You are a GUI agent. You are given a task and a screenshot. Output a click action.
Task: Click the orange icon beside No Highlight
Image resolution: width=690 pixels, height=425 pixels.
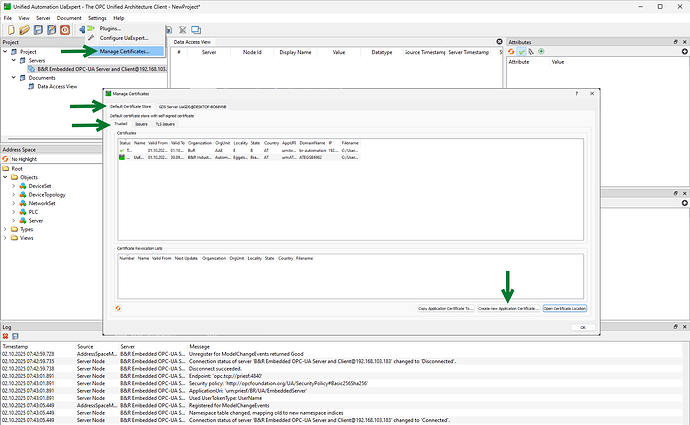point(5,159)
